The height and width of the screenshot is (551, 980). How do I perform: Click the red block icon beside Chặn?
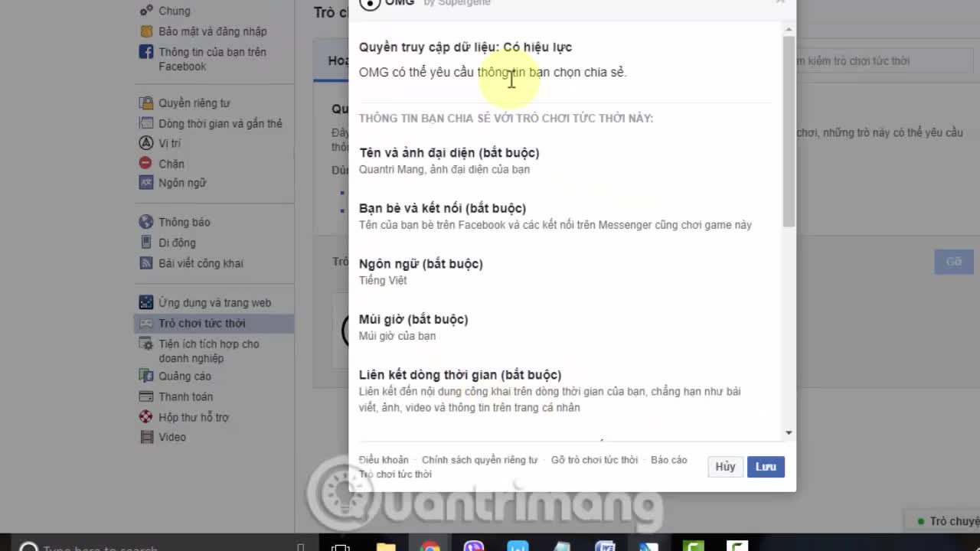click(145, 163)
